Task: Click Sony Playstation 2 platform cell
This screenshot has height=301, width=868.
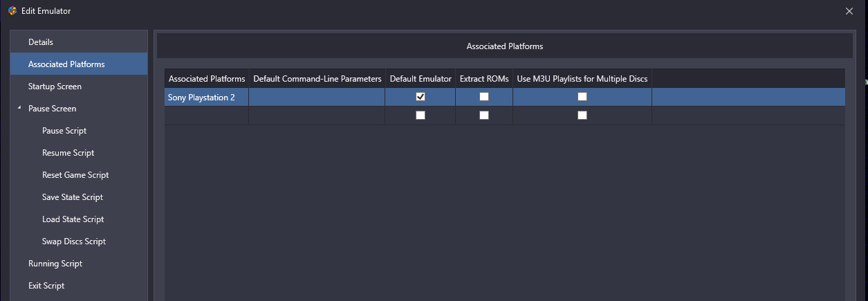Action: [201, 98]
